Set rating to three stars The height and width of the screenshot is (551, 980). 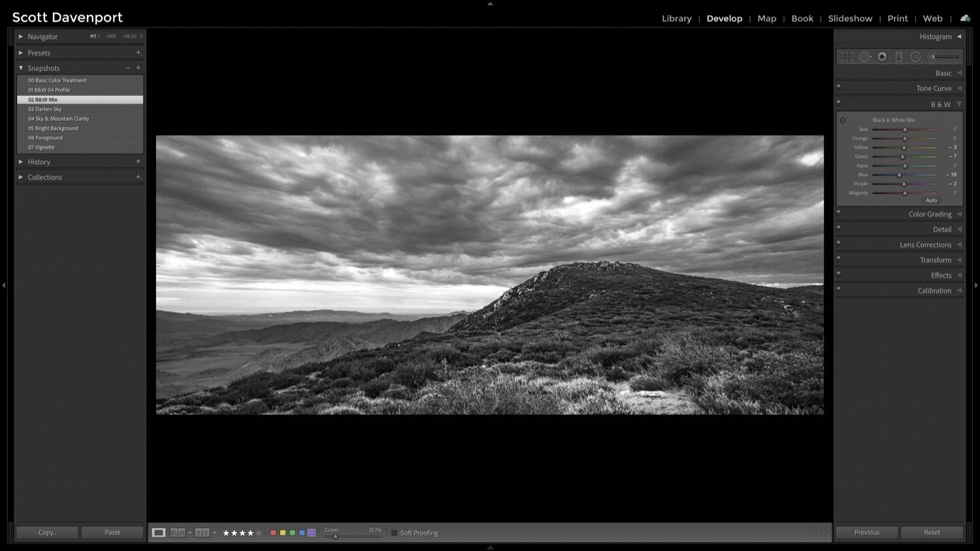point(242,533)
